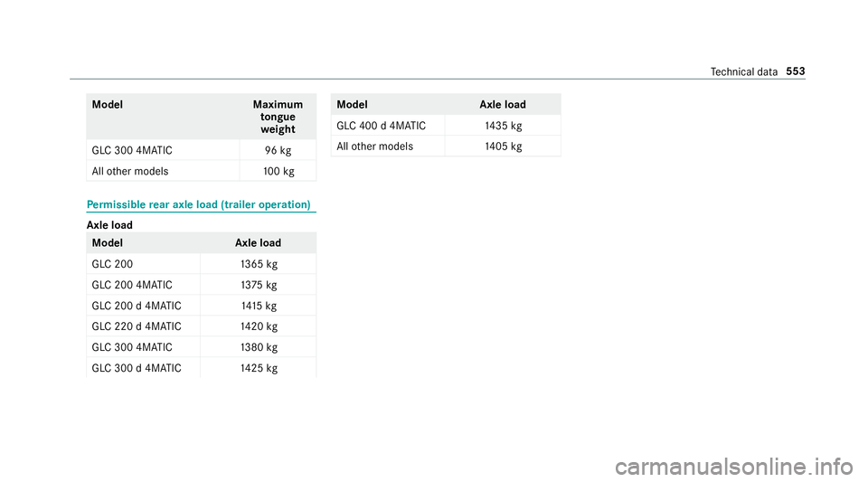Click the GLC 400 d 4MATIC model cell

(x=388, y=126)
